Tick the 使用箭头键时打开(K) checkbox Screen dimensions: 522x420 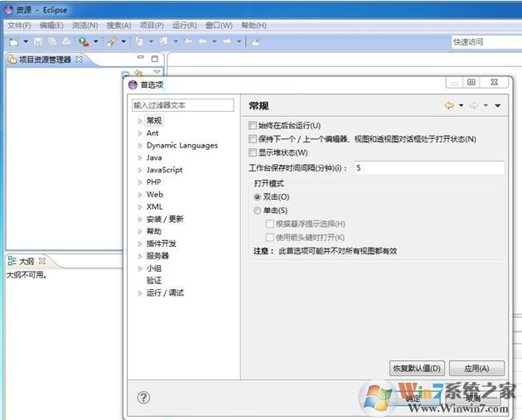269,237
